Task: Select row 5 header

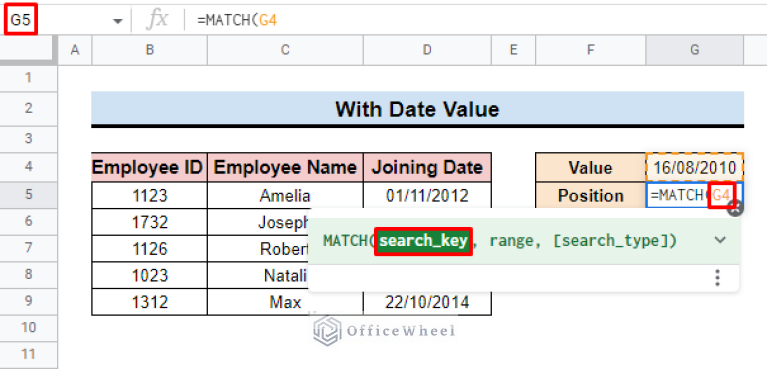Action: pyautogui.click(x=29, y=195)
